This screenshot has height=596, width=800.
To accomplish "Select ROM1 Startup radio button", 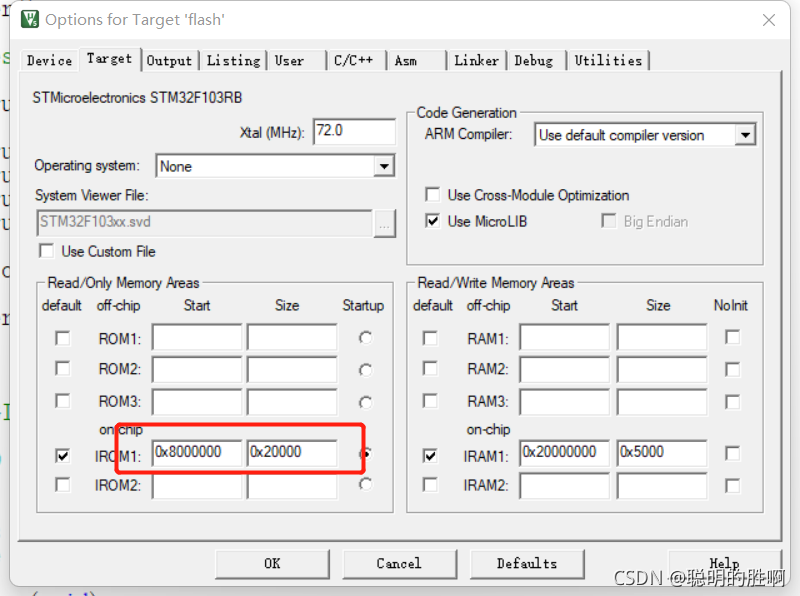I will click(x=365, y=338).
